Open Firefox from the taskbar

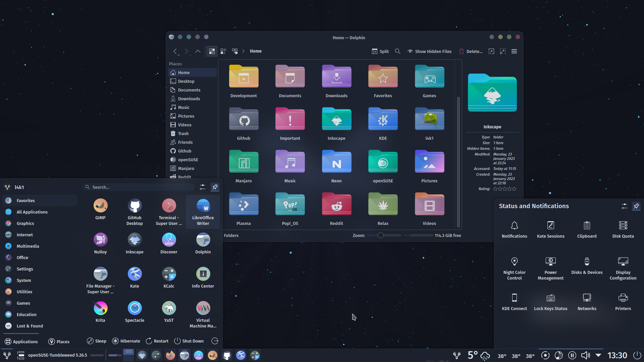[x=170, y=355]
